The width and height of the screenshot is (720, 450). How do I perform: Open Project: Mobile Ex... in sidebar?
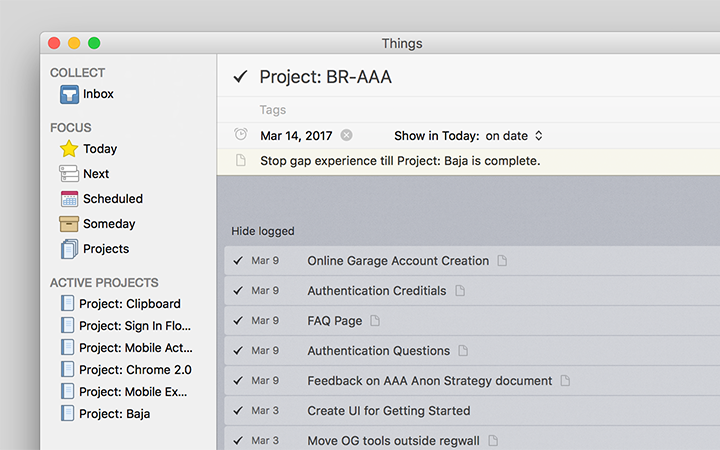tap(133, 392)
